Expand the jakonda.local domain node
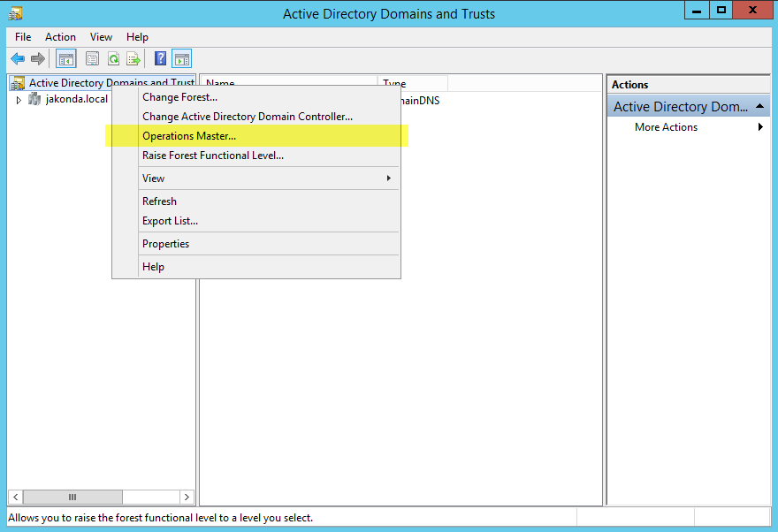This screenshot has height=532, width=778. point(19,100)
